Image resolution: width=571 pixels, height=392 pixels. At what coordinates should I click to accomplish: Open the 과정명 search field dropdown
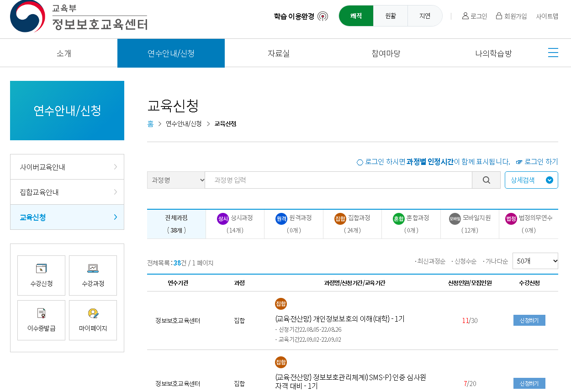[x=176, y=180]
